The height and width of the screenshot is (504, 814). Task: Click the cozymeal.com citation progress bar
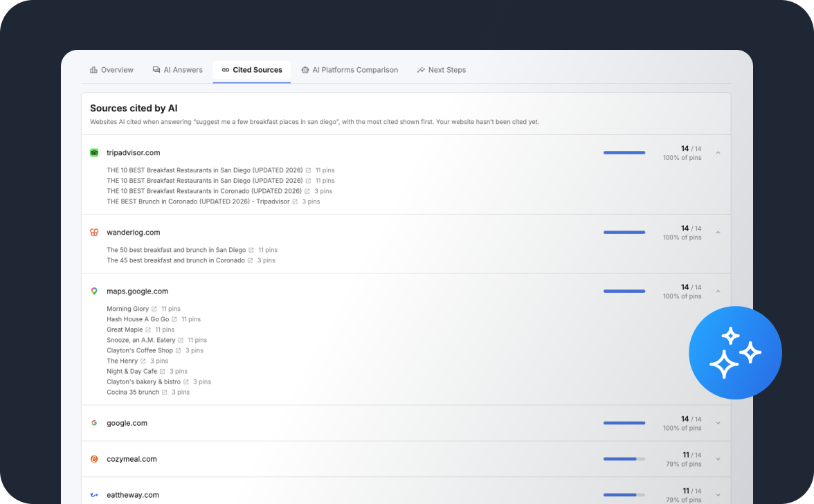624,459
